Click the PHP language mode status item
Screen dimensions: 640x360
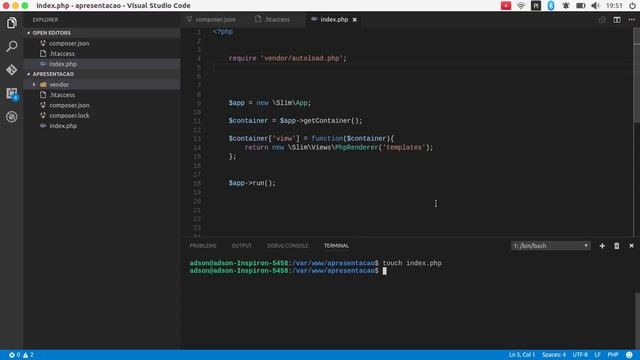(613, 355)
